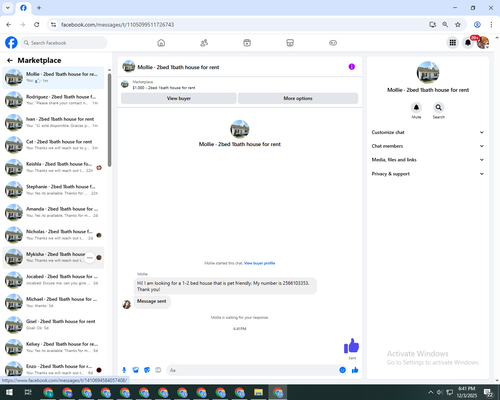Click the Marketplace listing $1,000 banner text
The width and height of the screenshot is (500, 400).
(x=164, y=88)
